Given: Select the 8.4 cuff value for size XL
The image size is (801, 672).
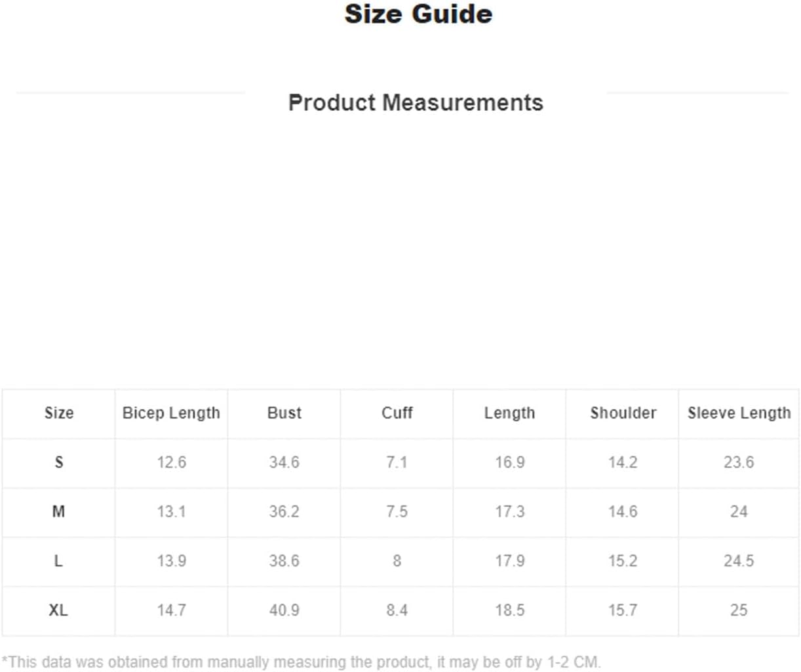Looking at the screenshot, I should pos(397,610).
